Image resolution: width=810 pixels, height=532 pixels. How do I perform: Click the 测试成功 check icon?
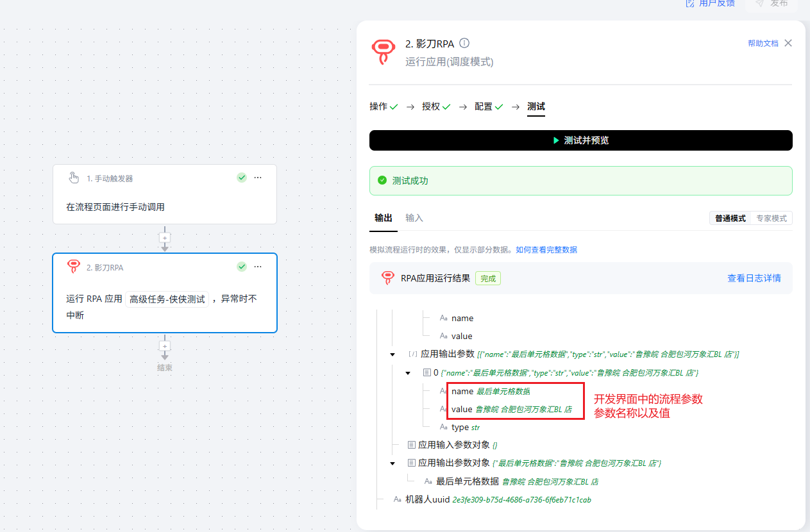(x=382, y=181)
